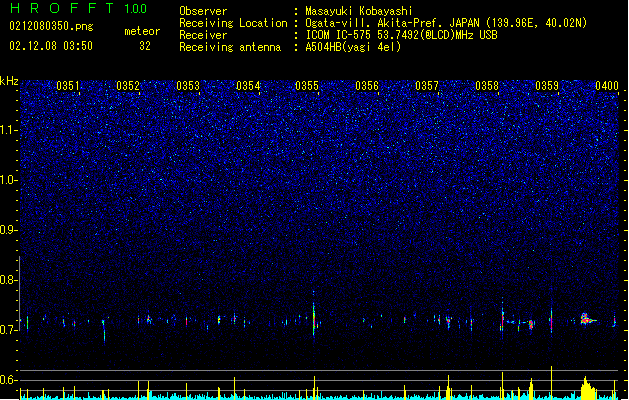Click the 0.9 kHz axis label

click(9, 230)
